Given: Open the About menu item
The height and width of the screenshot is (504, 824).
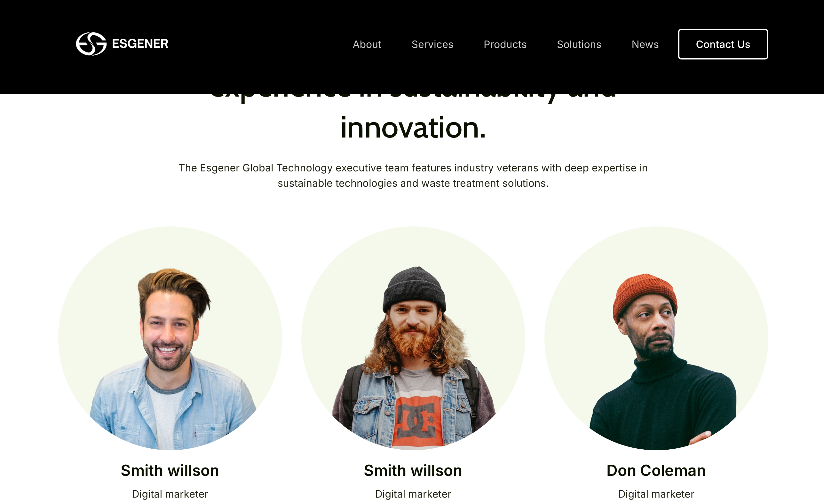Looking at the screenshot, I should click(367, 44).
